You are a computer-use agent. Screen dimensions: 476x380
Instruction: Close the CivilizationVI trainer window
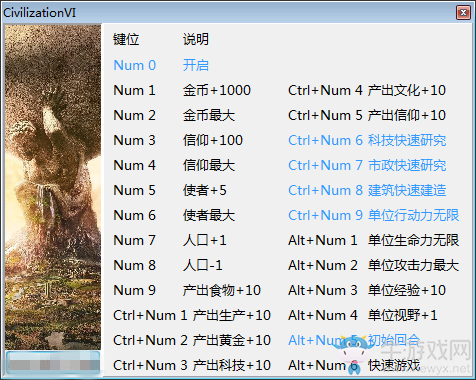(x=463, y=13)
